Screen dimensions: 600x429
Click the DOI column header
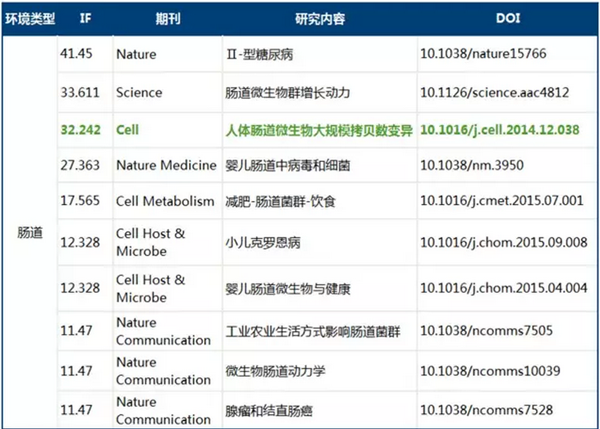[x=507, y=18]
